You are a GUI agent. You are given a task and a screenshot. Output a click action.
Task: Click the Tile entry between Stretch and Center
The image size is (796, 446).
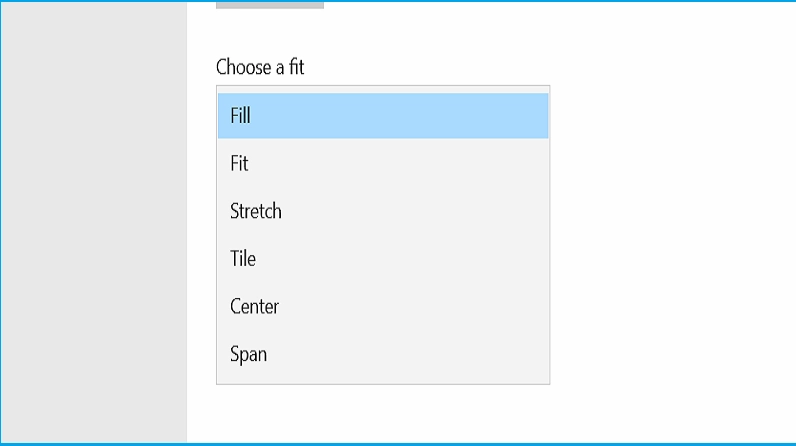(383, 259)
